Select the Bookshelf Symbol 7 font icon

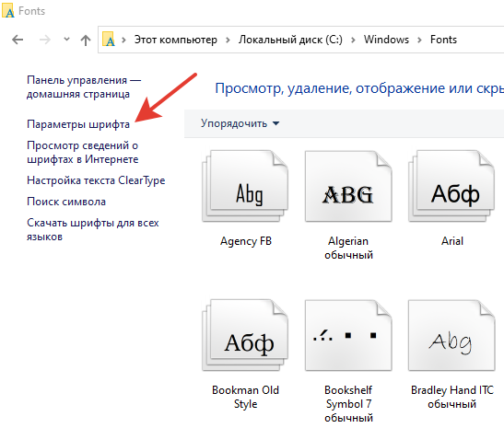pyautogui.click(x=348, y=335)
